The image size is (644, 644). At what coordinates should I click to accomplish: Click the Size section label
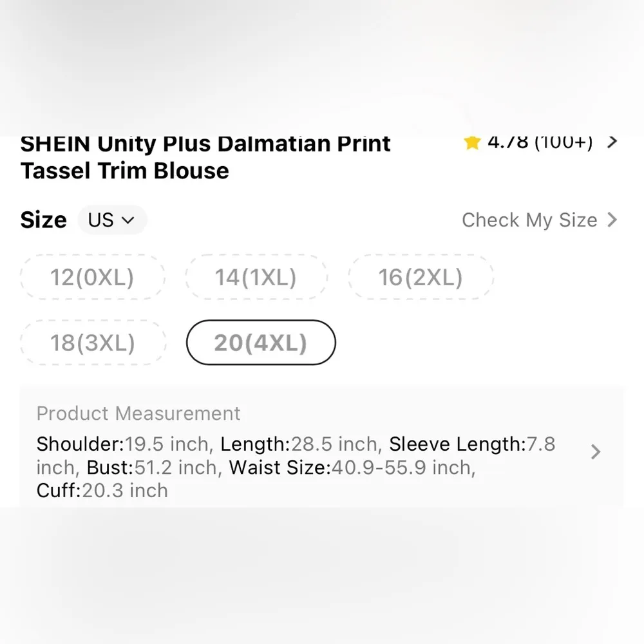pos(43,220)
